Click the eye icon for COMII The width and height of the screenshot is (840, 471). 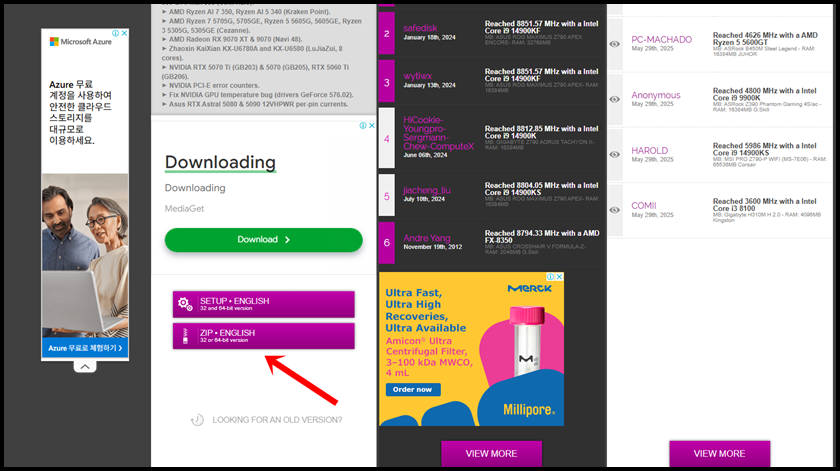click(x=615, y=210)
